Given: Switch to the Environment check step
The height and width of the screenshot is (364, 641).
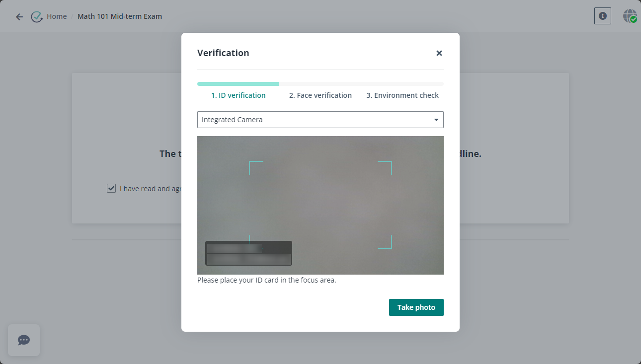Looking at the screenshot, I should coord(402,95).
